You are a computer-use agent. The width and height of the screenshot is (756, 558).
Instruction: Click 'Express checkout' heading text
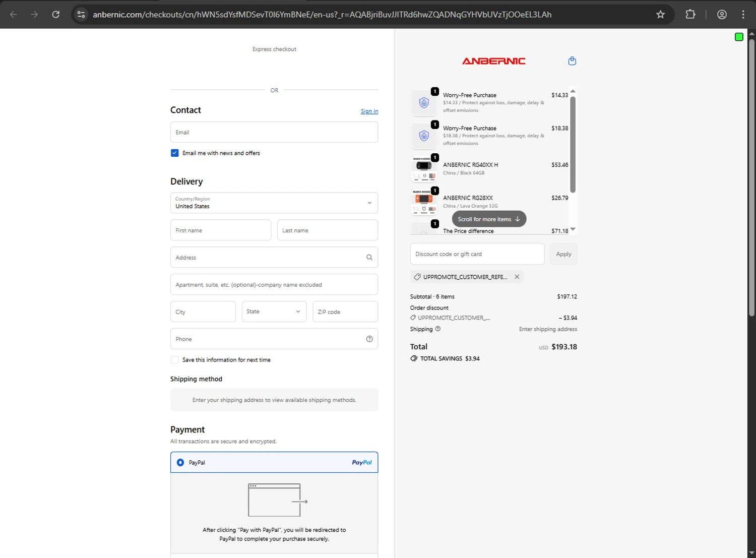tap(274, 49)
